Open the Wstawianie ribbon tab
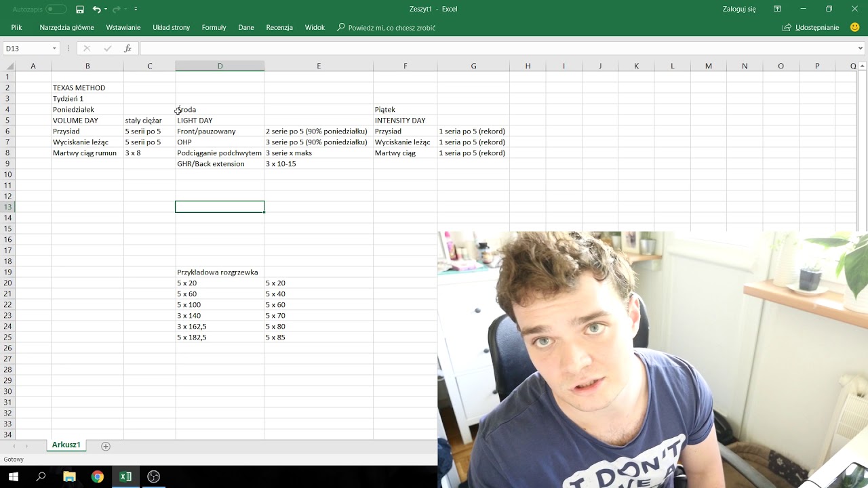868x488 pixels. coord(123,28)
